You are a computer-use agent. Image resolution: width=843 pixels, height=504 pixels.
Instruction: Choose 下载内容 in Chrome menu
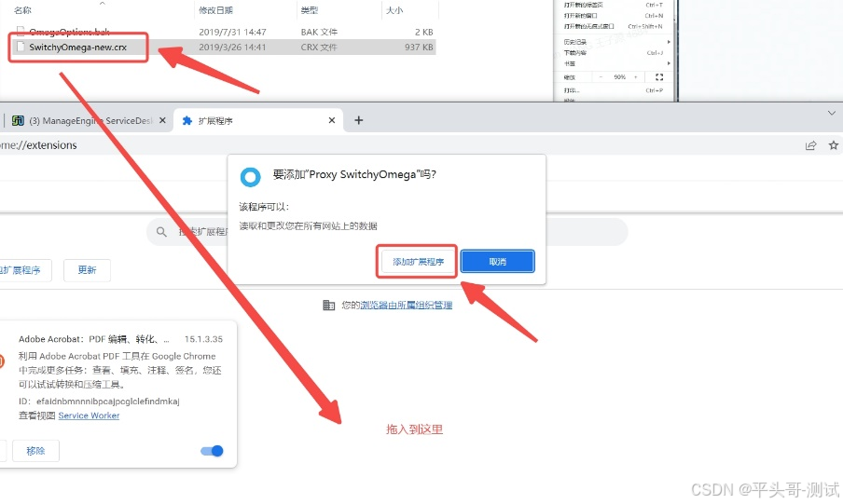(x=613, y=53)
